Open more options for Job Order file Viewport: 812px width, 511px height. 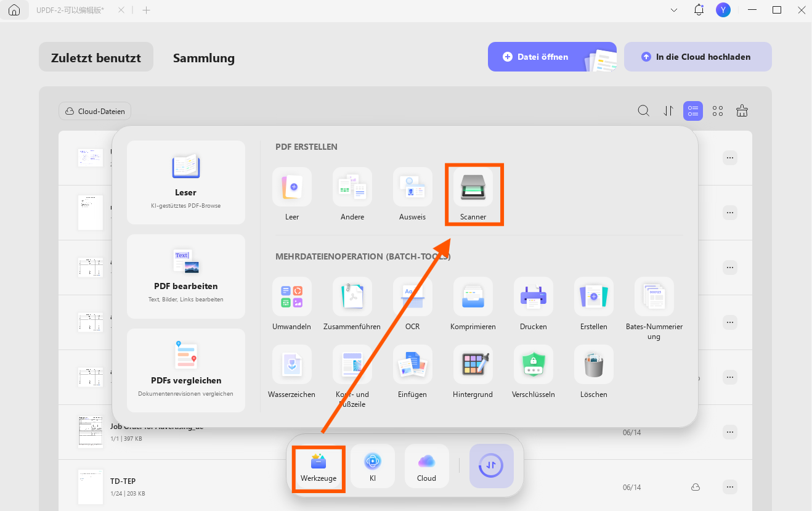(730, 431)
